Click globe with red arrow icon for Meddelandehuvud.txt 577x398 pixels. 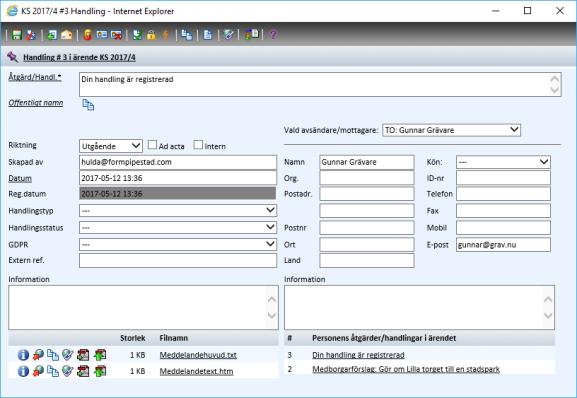(38, 355)
